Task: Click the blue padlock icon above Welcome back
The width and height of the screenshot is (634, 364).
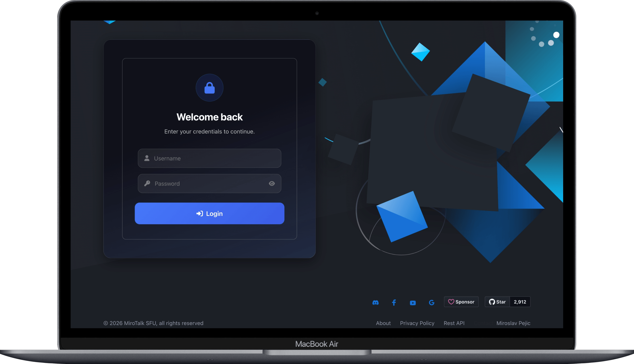Action: point(209,88)
